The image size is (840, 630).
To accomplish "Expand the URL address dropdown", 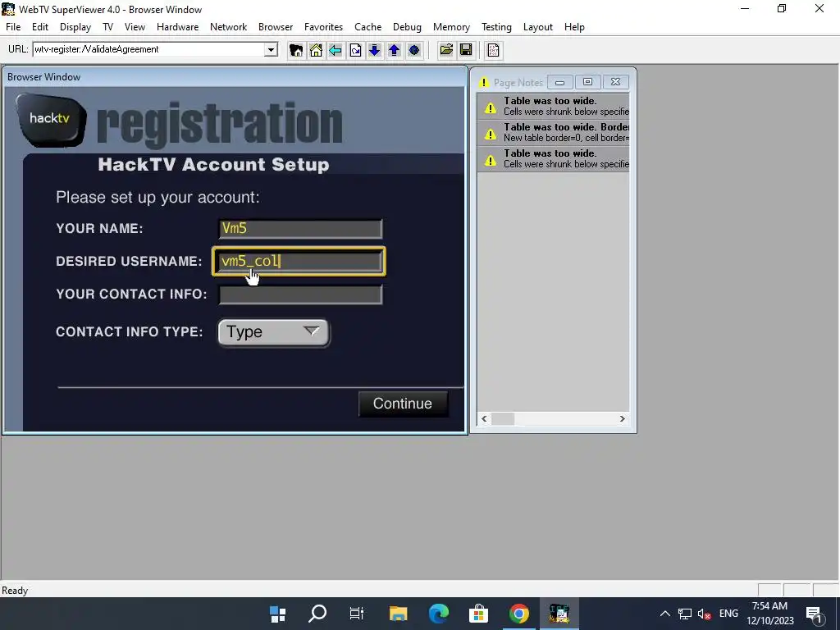I will [271, 50].
